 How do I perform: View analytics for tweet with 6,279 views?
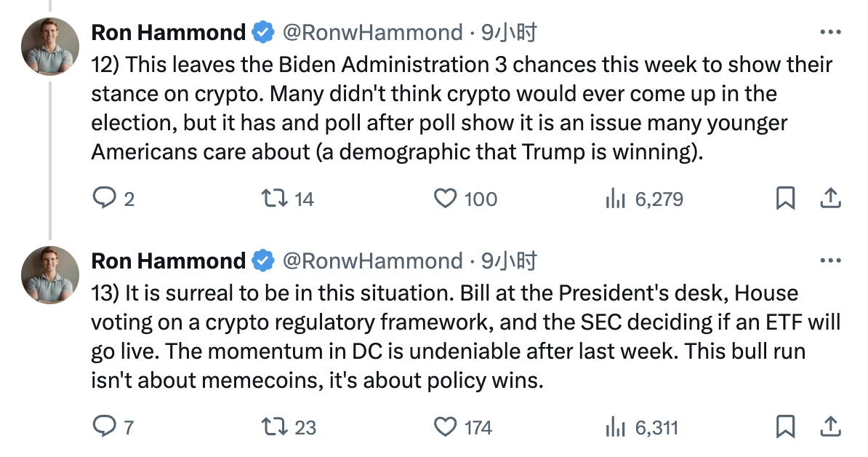coord(616,199)
